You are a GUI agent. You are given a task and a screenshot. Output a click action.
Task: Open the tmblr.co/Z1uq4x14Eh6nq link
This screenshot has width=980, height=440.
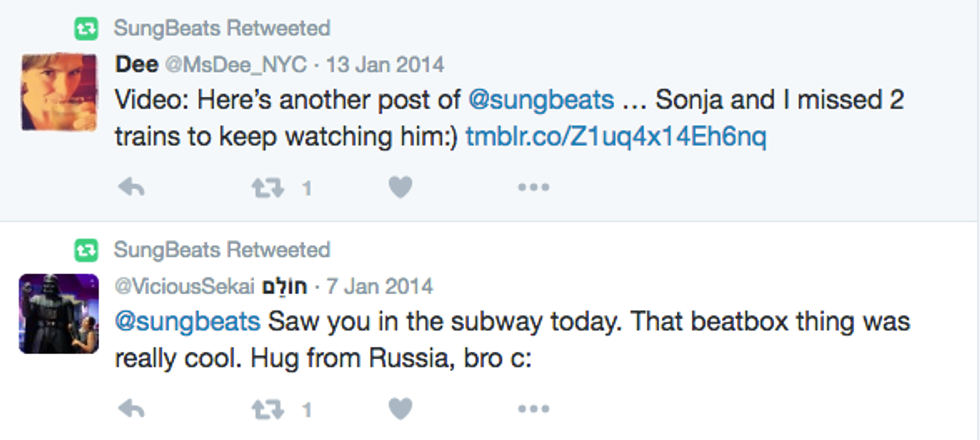(x=615, y=137)
